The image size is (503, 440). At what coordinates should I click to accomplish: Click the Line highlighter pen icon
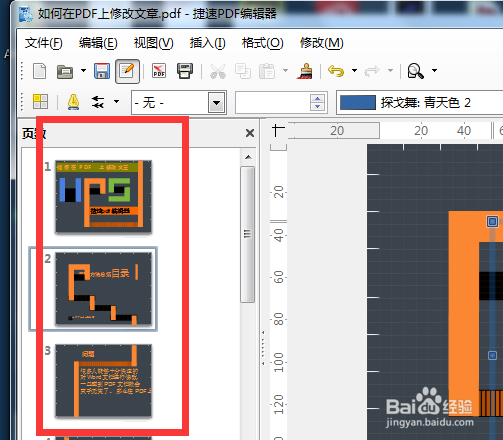[x=73, y=102]
